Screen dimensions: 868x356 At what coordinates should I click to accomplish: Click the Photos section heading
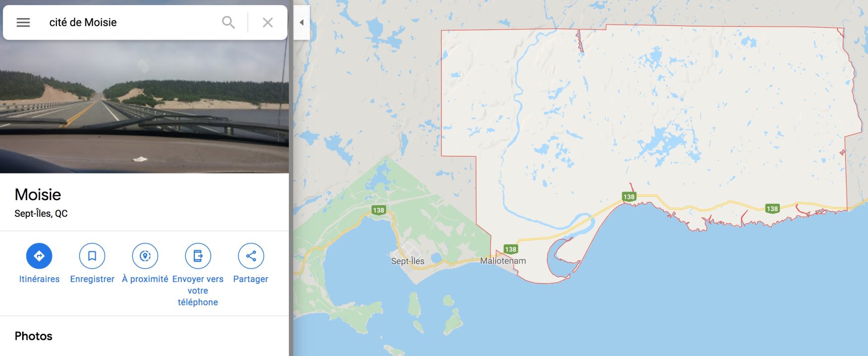tap(33, 336)
